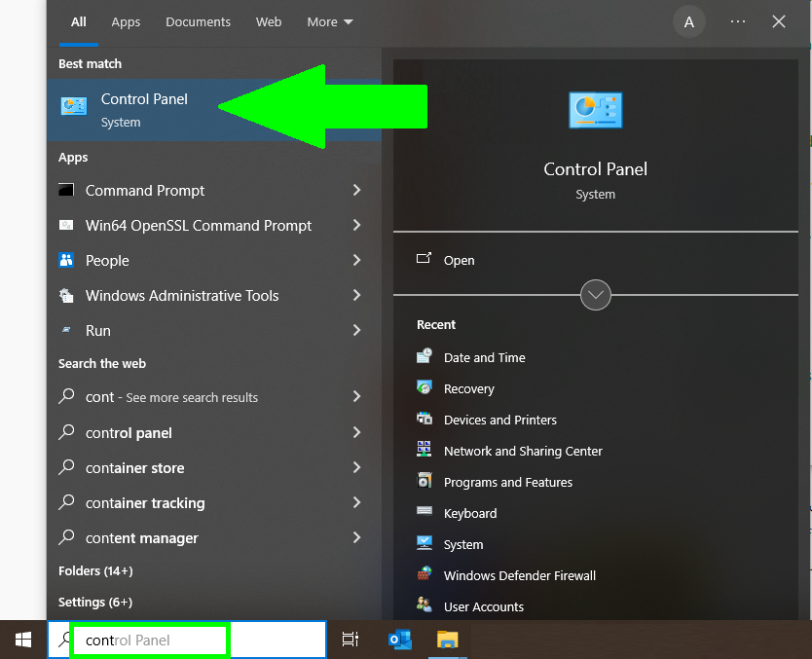The image size is (812, 659).
Task: Click the user account avatar A
Action: click(x=689, y=21)
